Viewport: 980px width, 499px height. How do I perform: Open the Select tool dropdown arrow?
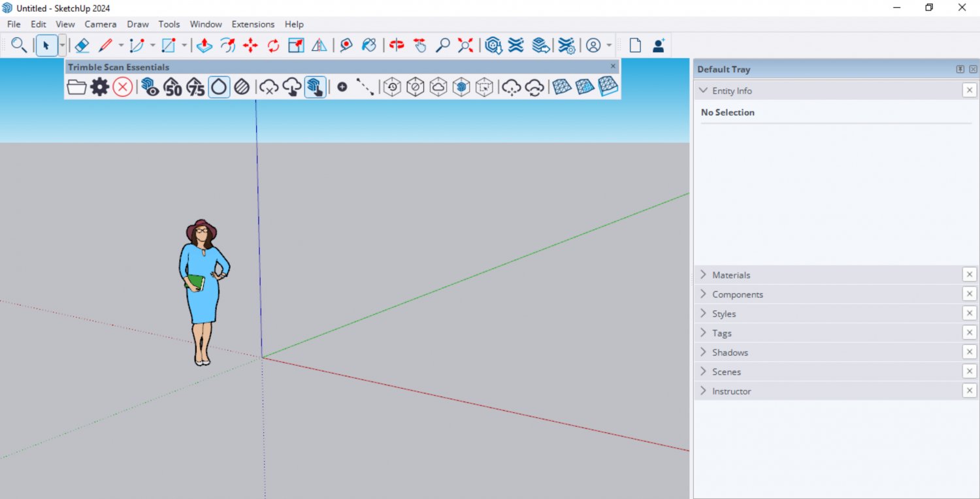click(x=62, y=45)
